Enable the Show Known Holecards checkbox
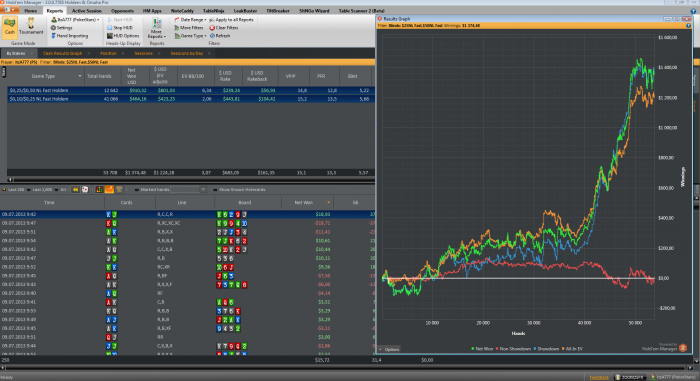This screenshot has height=381, width=700. pos(215,190)
